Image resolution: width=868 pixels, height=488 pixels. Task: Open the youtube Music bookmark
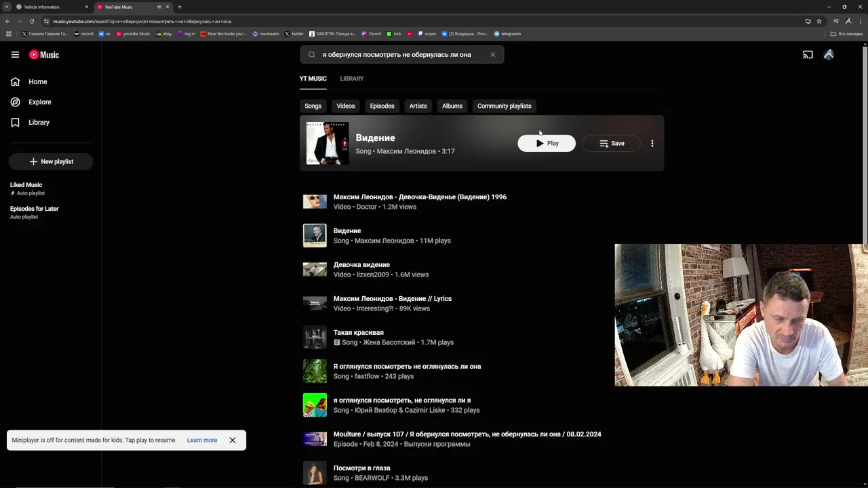133,34
